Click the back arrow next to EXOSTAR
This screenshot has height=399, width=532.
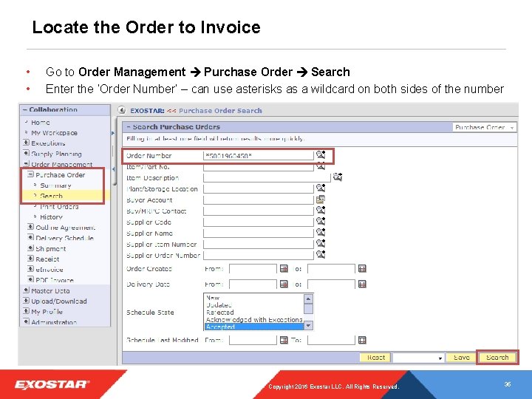pos(122,110)
